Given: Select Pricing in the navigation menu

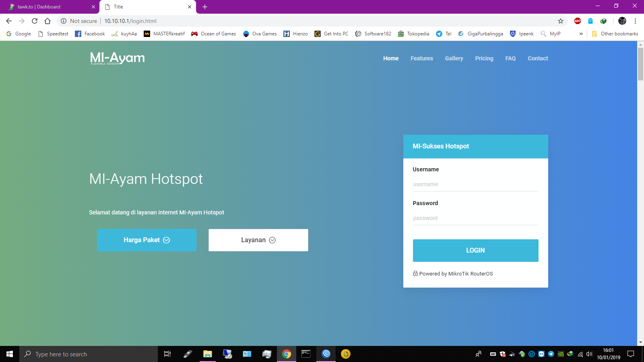Looking at the screenshot, I should pos(484,58).
